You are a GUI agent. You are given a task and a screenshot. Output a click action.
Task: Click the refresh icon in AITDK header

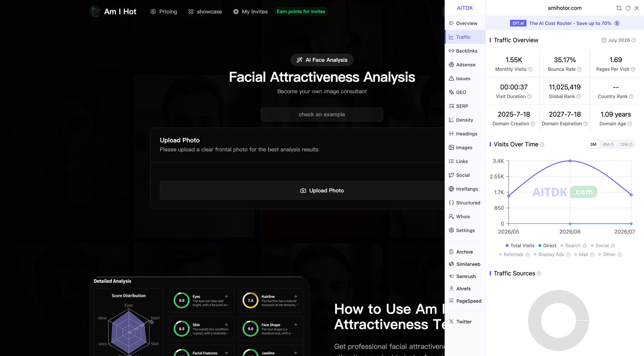click(628, 8)
